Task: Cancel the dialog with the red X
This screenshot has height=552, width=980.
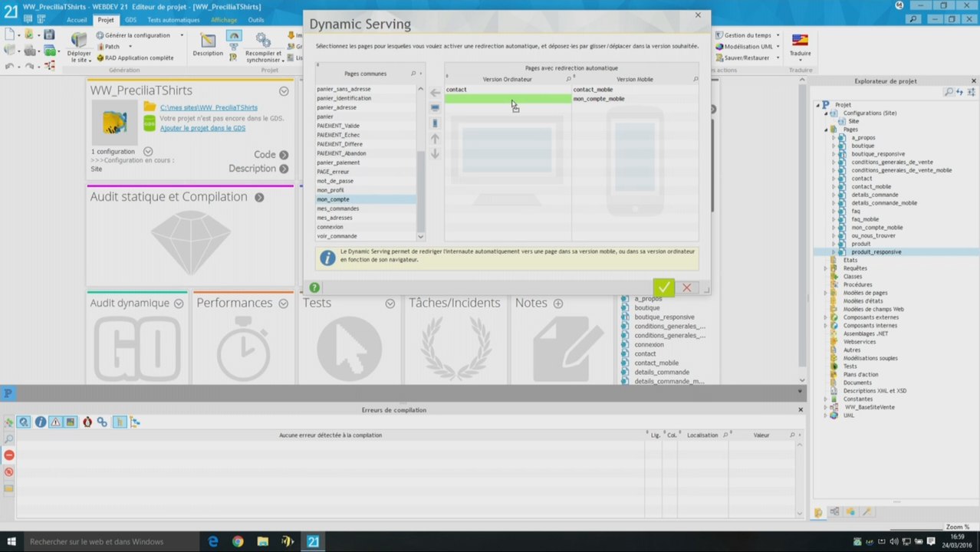Action: (686, 287)
